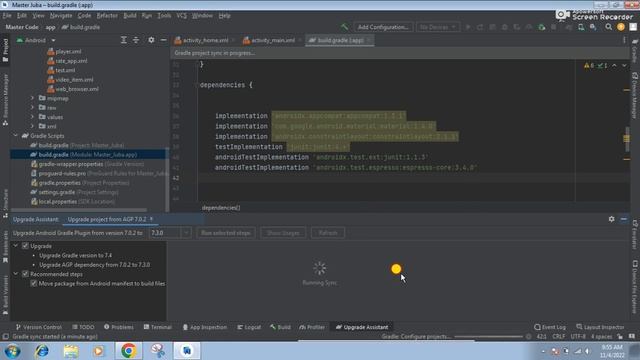Expand the mipmap folder
The width and height of the screenshot is (640, 360).
click(x=32, y=98)
